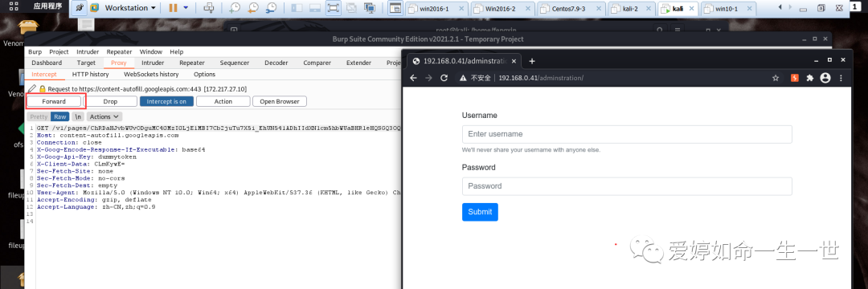Image resolution: width=868 pixels, height=289 pixels.
Task: Forward the intercepted request
Action: point(54,102)
